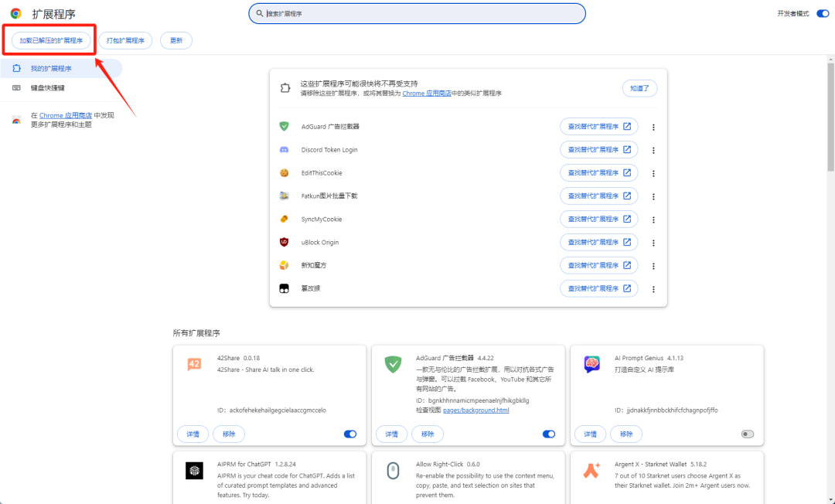Click 移除 for AI Prompt Genius
Screen dimensions: 835x504
point(626,434)
